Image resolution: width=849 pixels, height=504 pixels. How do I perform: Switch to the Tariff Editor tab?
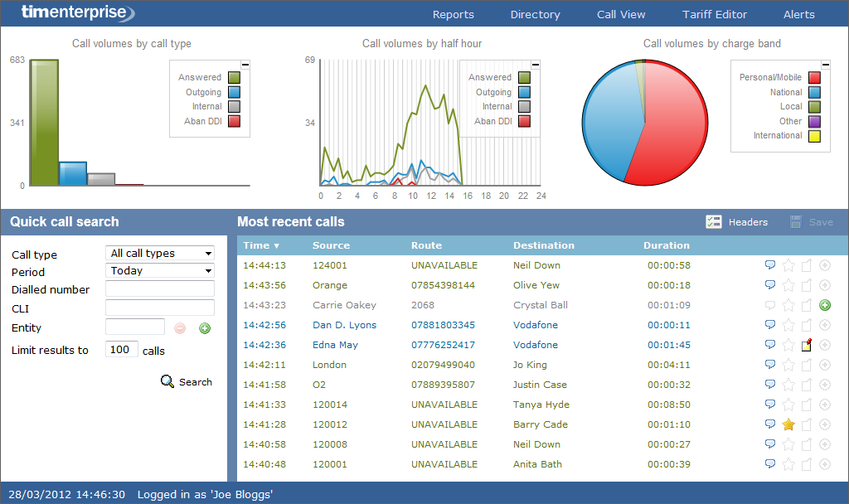click(x=715, y=14)
